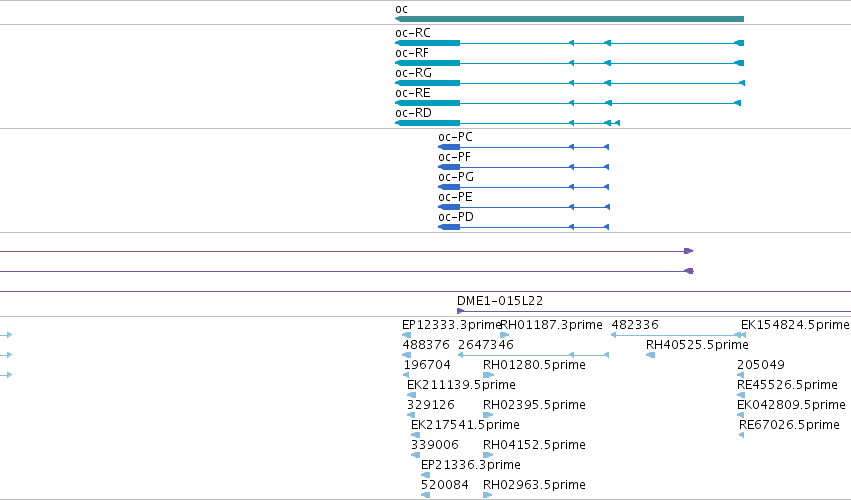Click arrow glyph under 520084

[426, 495]
